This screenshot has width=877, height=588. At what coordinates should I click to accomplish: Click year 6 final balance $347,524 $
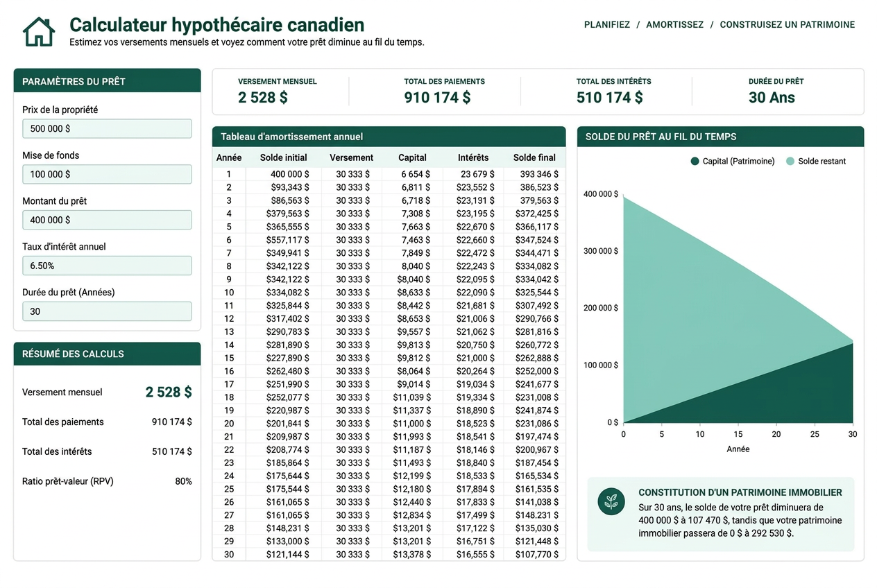pos(537,240)
